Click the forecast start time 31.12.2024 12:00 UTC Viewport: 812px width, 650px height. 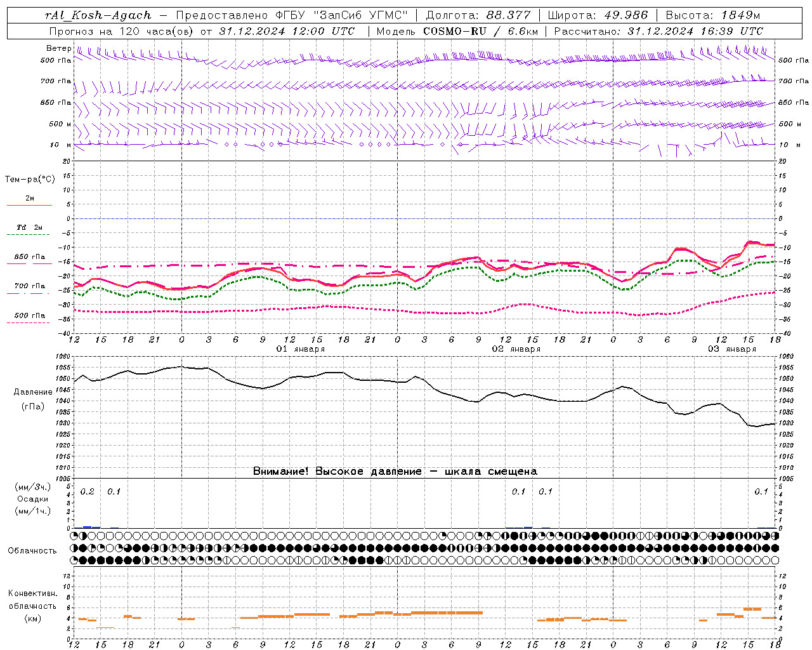pyautogui.click(x=287, y=31)
